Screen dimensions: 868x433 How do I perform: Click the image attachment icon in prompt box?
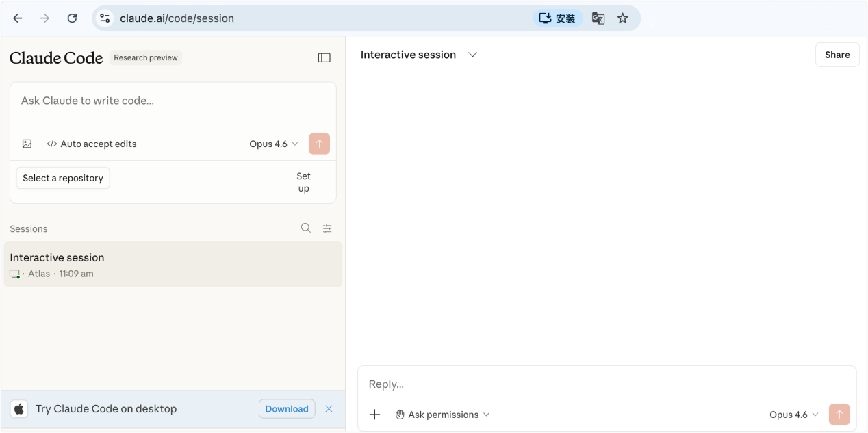point(27,144)
